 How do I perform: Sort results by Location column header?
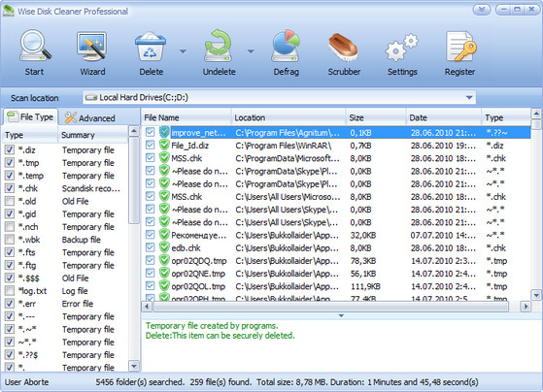point(288,117)
